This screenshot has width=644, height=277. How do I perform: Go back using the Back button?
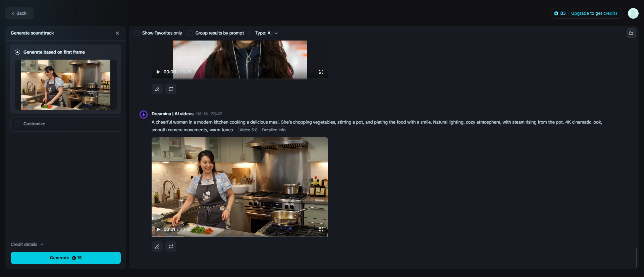(19, 13)
